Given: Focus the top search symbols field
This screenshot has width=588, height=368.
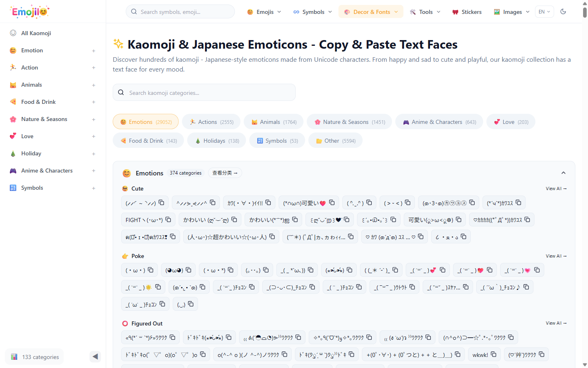Looking at the screenshot, I should [180, 11].
